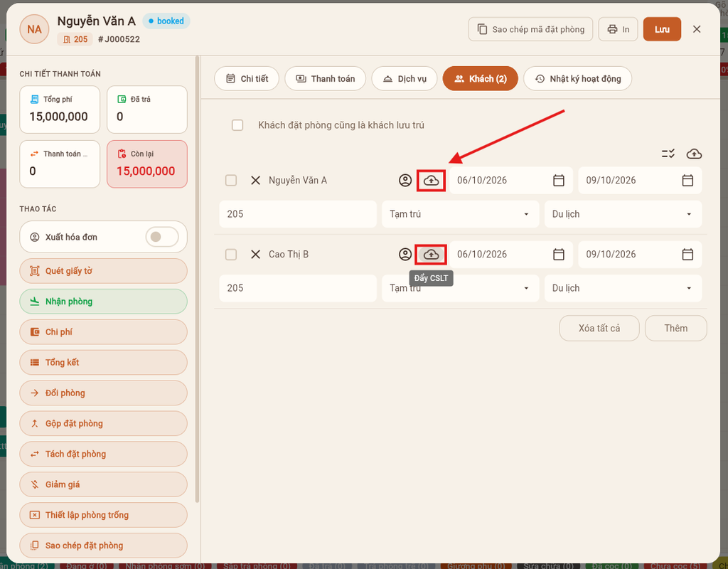Expand Tạm trú dropdown for Nguyễn Văn A
Viewport: 728px width, 569px height.
tap(460, 214)
